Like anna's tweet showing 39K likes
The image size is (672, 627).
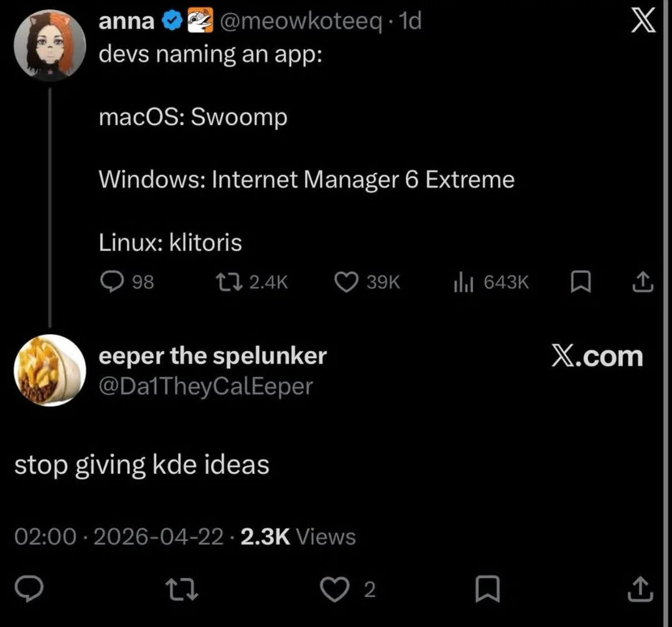click(346, 282)
